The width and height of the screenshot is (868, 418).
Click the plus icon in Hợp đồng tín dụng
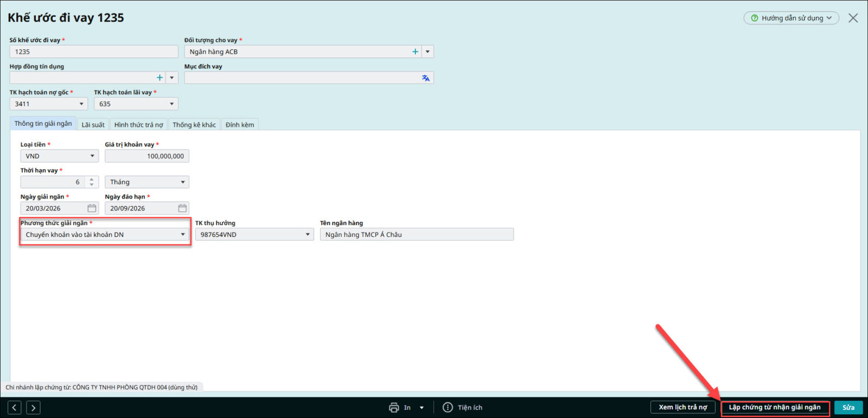159,78
